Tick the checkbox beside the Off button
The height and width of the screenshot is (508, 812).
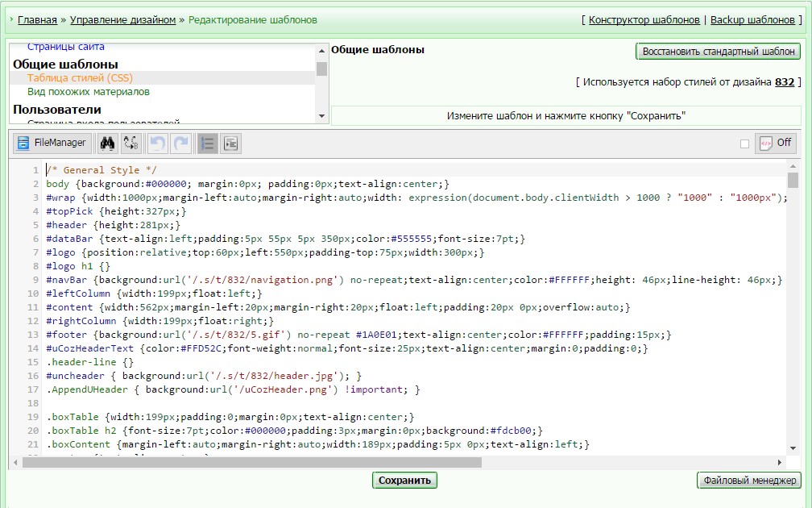point(744,144)
